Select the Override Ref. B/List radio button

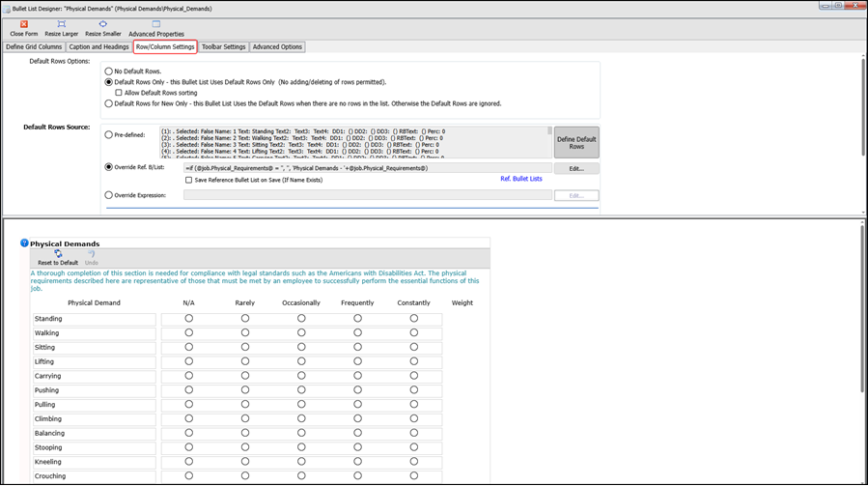(x=108, y=167)
